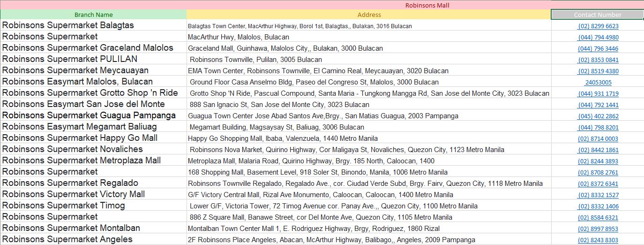Select Robinsons Supermarket Graceland Malolos cell

coord(93,48)
